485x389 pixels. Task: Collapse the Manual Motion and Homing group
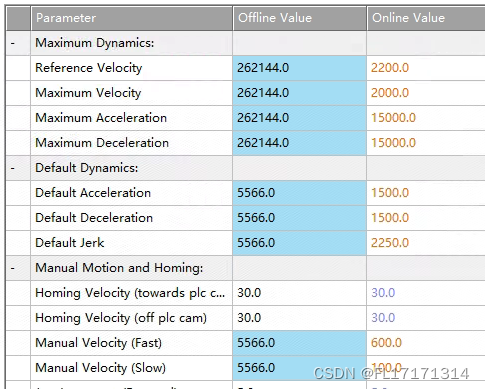click(13, 268)
